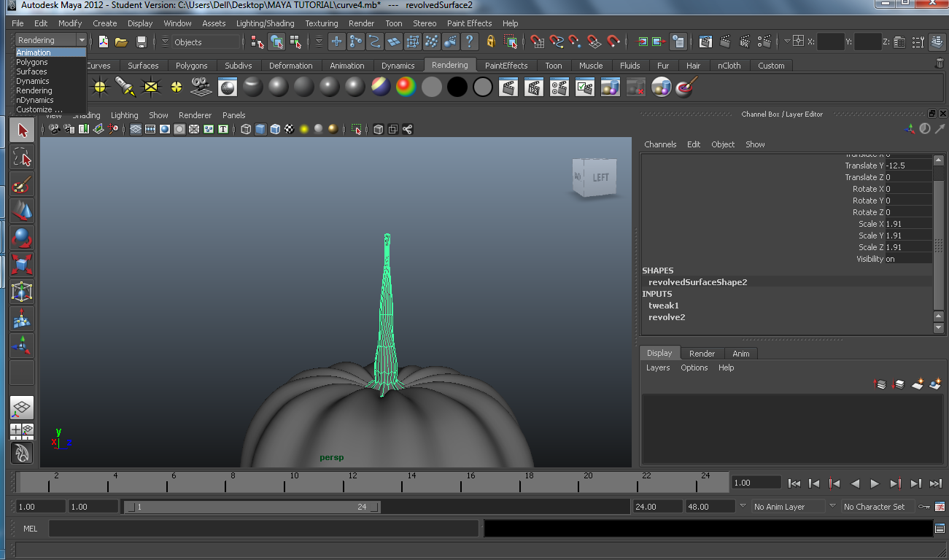
Task: Toggle select by hierarchy mode
Action: coord(257,42)
